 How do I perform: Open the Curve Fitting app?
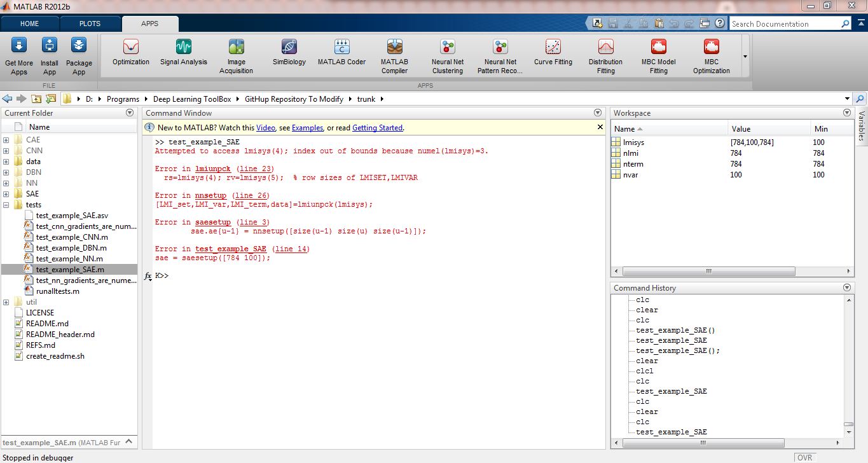[553, 52]
